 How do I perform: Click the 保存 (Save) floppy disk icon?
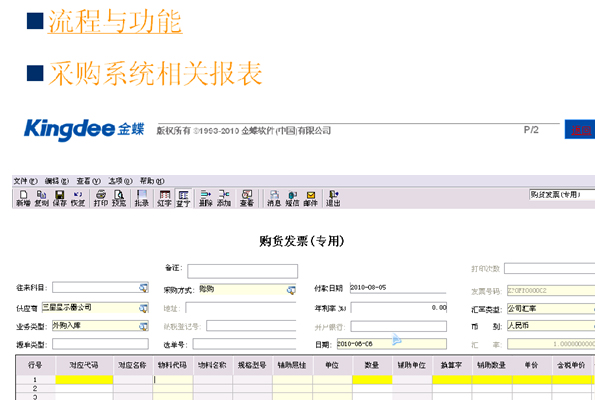[60, 198]
